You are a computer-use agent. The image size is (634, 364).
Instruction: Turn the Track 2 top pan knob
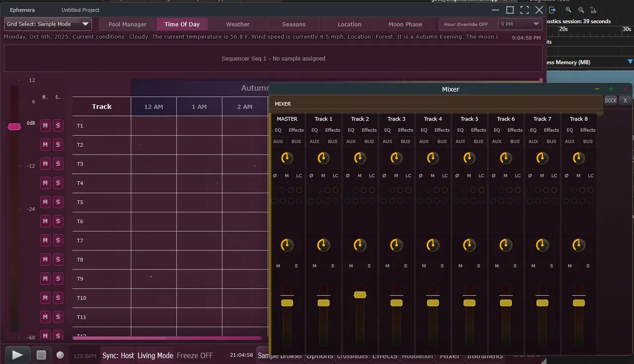[360, 158]
